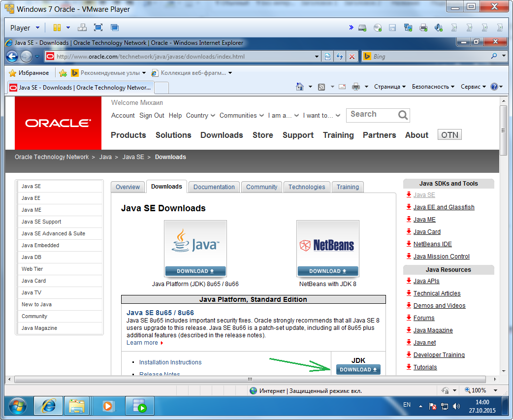
Task: Click Oracle site Search input field
Action: (372, 115)
